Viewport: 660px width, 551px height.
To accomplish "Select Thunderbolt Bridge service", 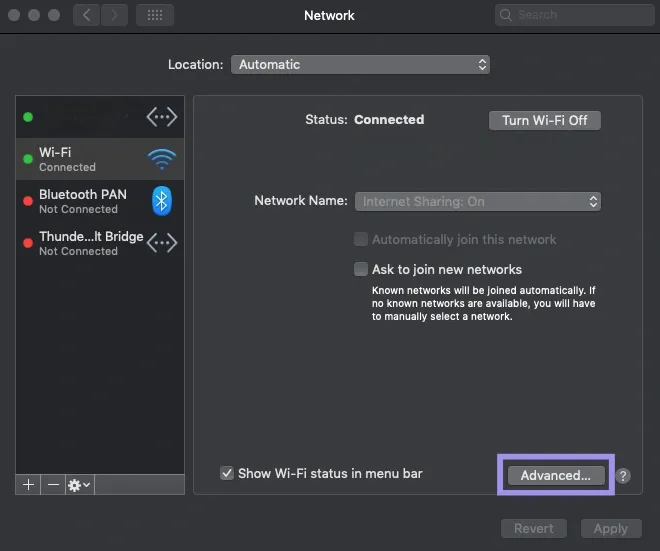I will coord(100,243).
